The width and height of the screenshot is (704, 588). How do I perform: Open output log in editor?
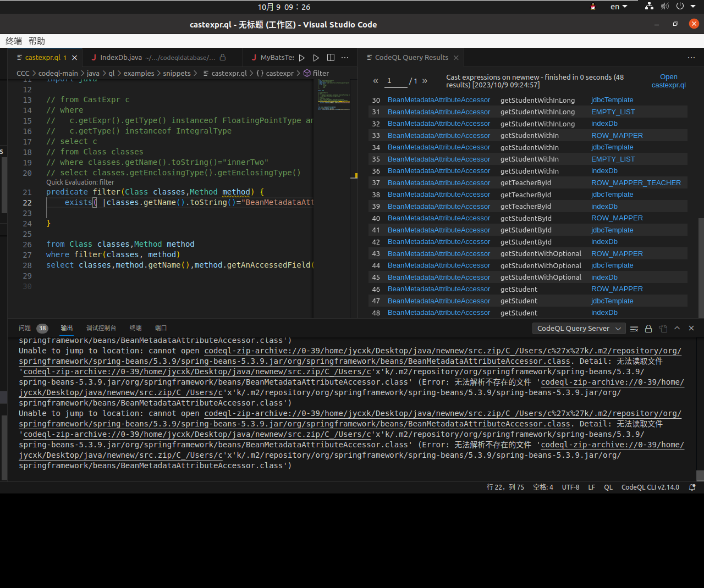663,329
